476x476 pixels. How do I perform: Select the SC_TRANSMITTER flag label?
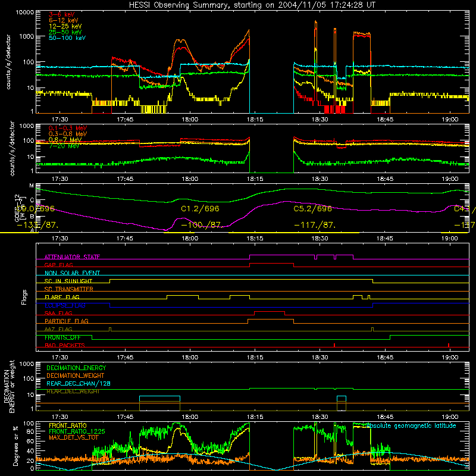click(69, 289)
